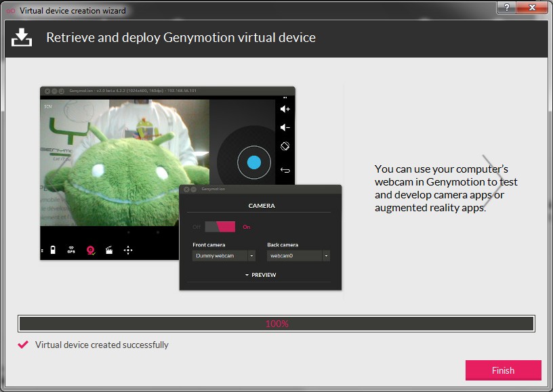Screen dimensions: 553x392
Task: Go to the next slide with right chevron
Action: point(493,181)
